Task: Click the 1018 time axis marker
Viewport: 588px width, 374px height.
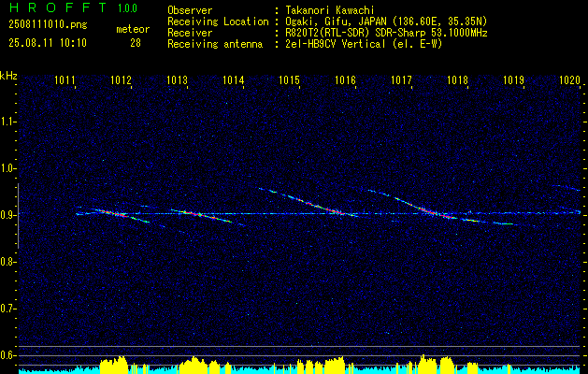Action: click(x=457, y=80)
